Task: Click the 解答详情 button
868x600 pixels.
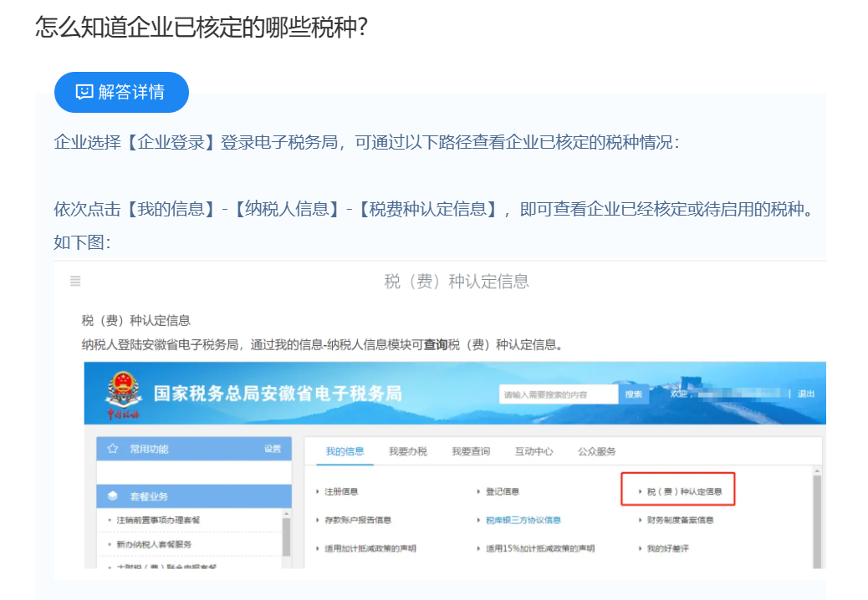Action: click(x=121, y=92)
